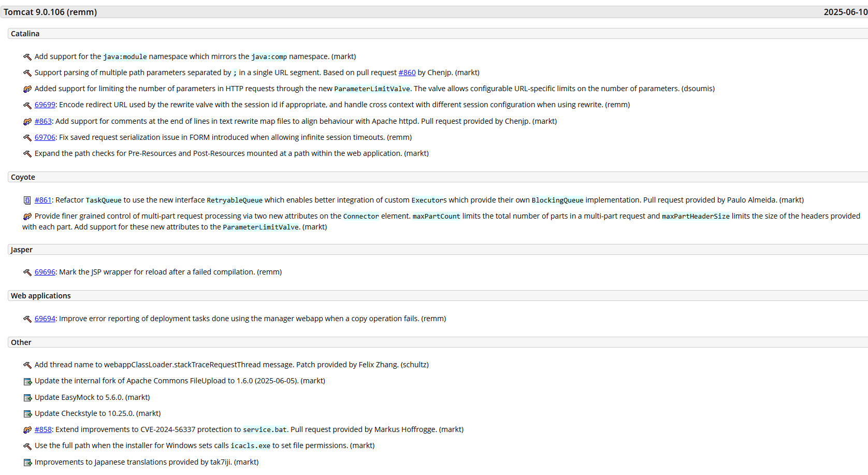Open pull request #860 link
The image size is (868, 475).
407,73
